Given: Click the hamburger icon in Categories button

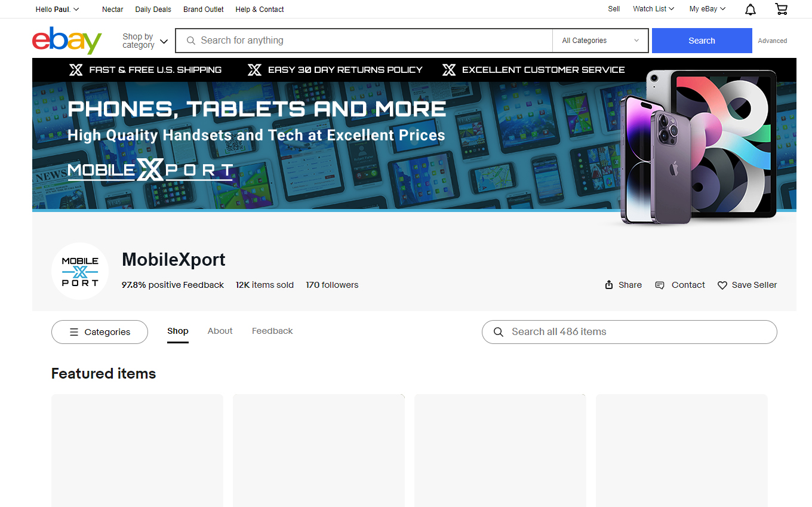Looking at the screenshot, I should pyautogui.click(x=74, y=332).
